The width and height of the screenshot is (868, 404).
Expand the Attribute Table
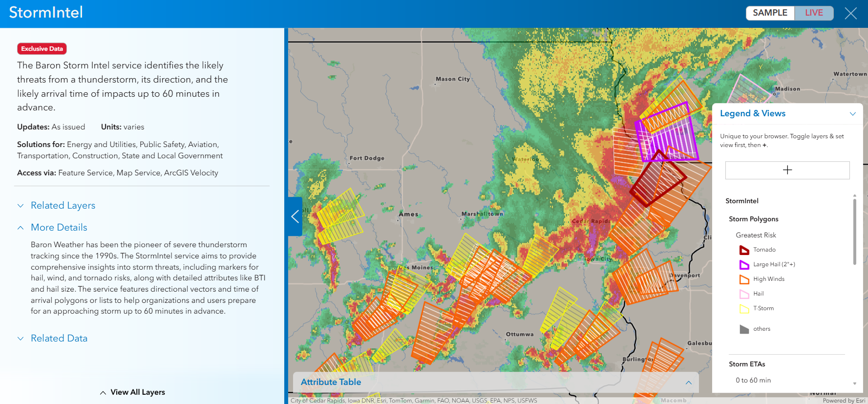pyautogui.click(x=688, y=383)
